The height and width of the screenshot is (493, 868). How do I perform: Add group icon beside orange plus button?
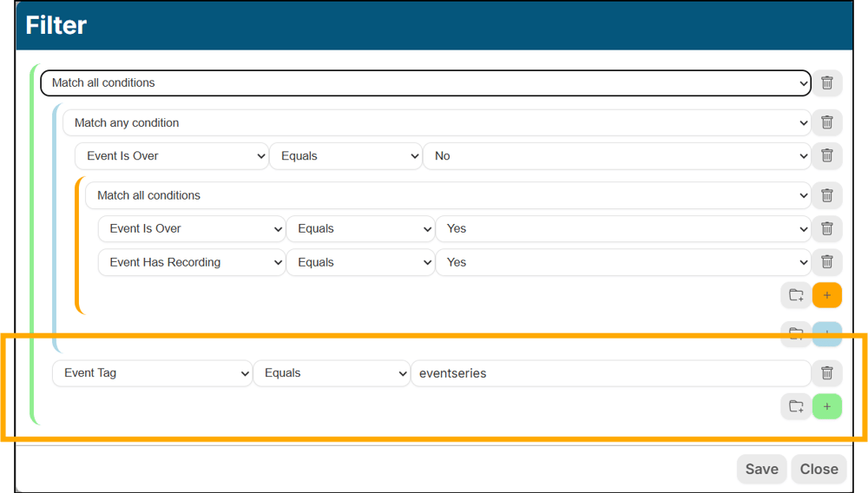point(796,295)
